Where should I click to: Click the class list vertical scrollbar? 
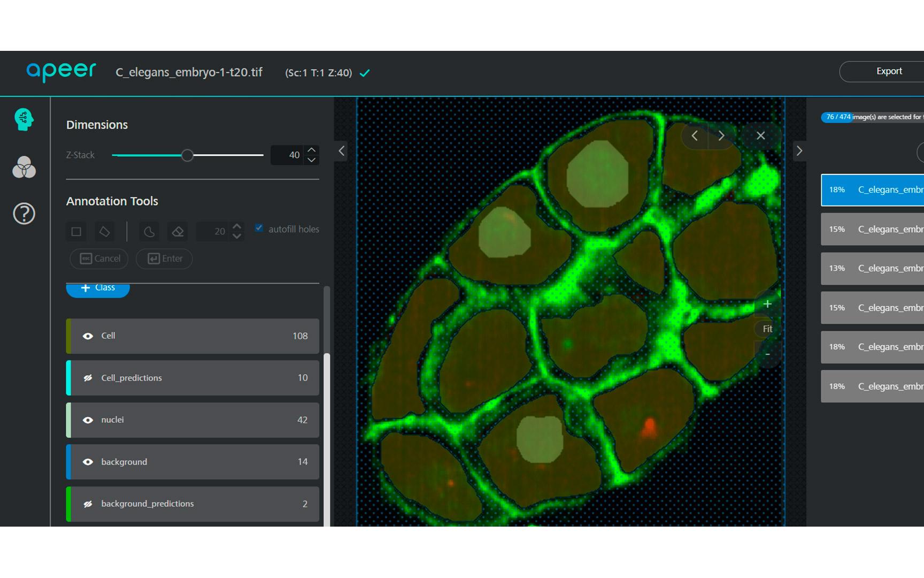[x=327, y=439]
